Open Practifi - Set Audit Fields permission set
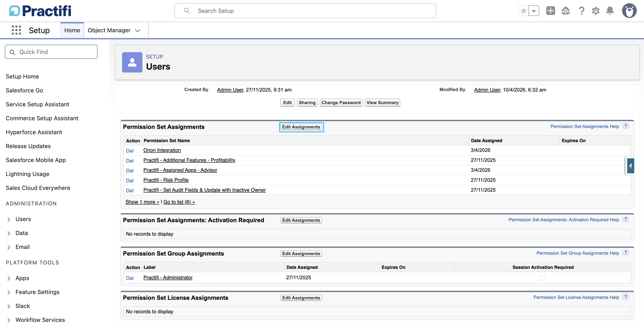 click(205, 190)
